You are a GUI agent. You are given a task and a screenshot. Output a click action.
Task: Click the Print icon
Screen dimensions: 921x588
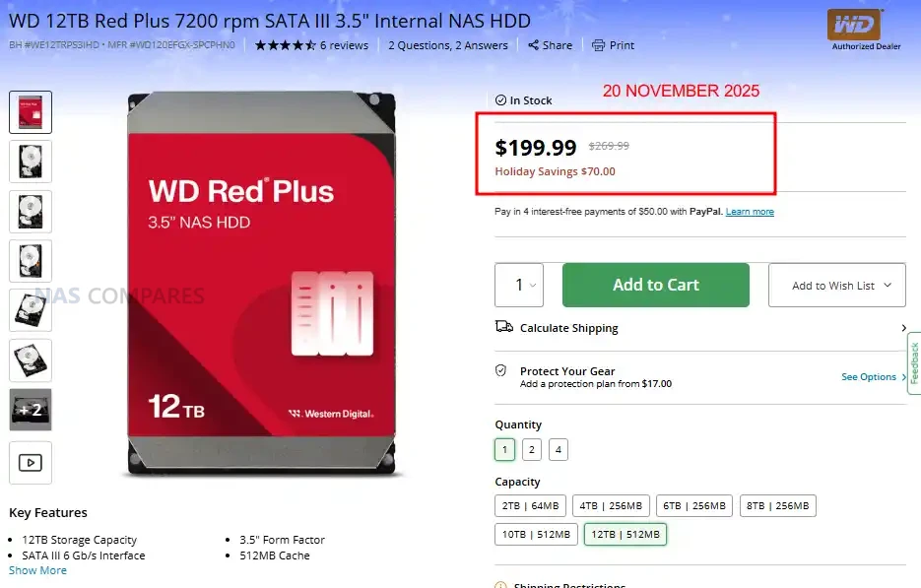pos(598,45)
